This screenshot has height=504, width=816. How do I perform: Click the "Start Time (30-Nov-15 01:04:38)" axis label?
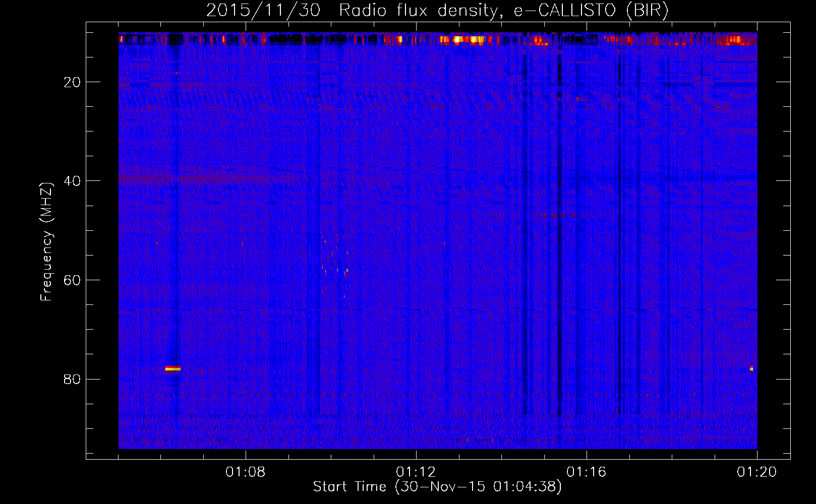click(x=437, y=487)
